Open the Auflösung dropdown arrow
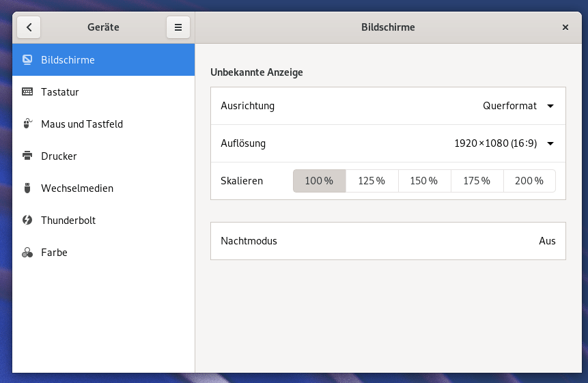The image size is (588, 383). point(550,143)
